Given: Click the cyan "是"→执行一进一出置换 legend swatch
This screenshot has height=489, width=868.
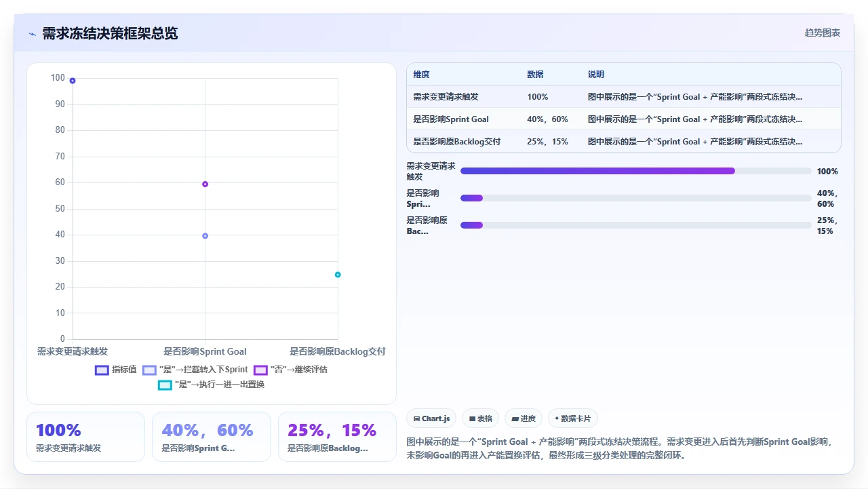Looking at the screenshot, I should tap(165, 385).
